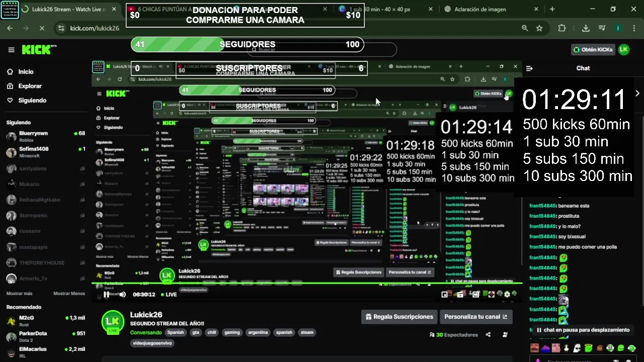Open recommended channel ParkerDota
Screen dimensions: 644x362
pyautogui.click(x=45, y=336)
